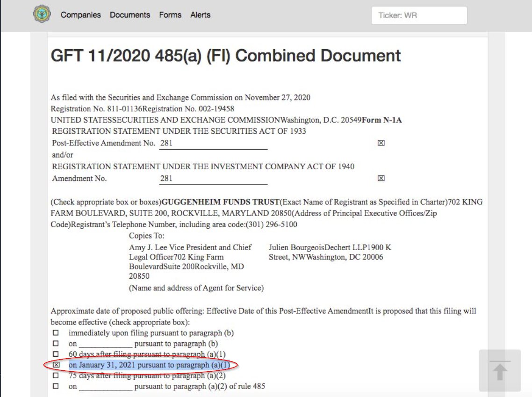Click 'Copies To:' label
The height and width of the screenshot is (397, 532).
click(147, 236)
